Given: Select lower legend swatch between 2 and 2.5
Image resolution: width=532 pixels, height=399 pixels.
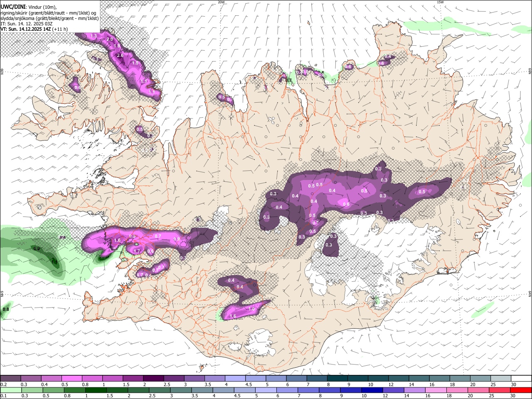Looking at the screenshot, I should pyautogui.click(x=138, y=390).
